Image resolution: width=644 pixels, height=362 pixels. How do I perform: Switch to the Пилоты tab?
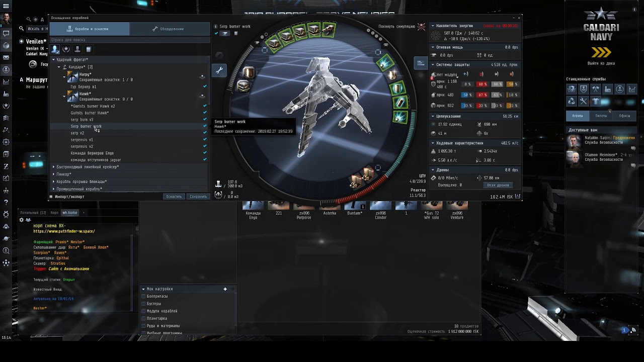point(601,116)
